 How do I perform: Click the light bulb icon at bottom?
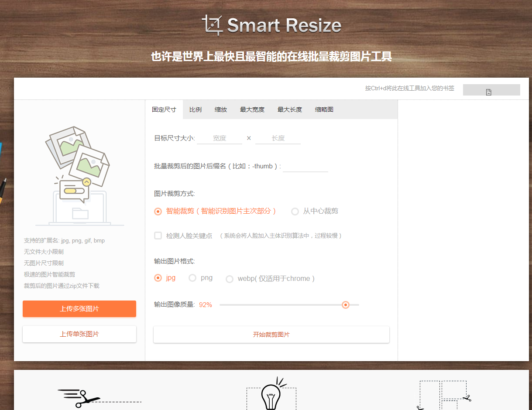click(271, 394)
